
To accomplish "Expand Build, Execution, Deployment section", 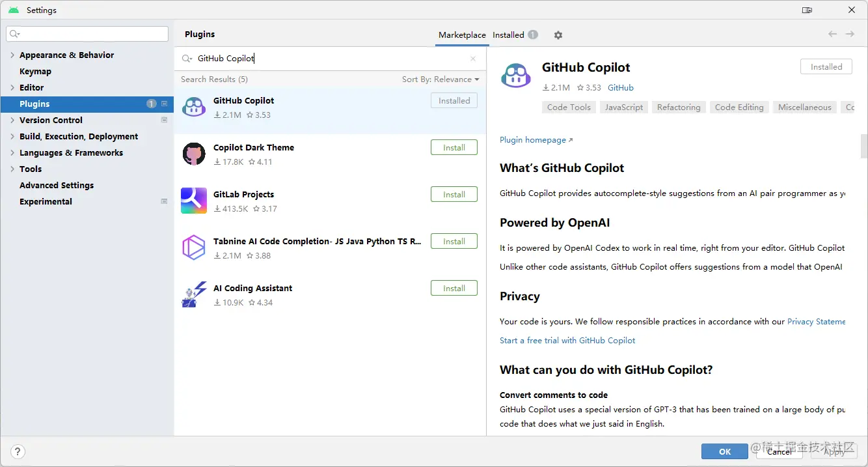I will coord(12,137).
